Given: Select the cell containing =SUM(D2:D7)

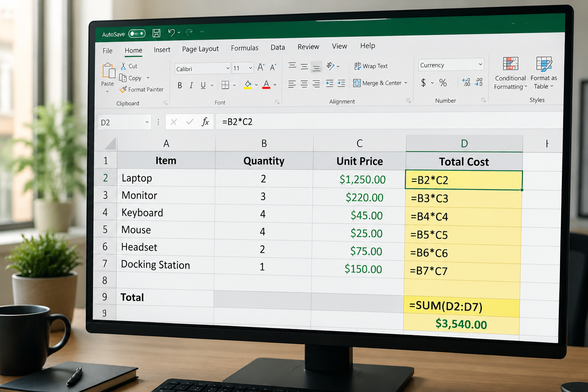Looking at the screenshot, I should pyautogui.click(x=461, y=306).
